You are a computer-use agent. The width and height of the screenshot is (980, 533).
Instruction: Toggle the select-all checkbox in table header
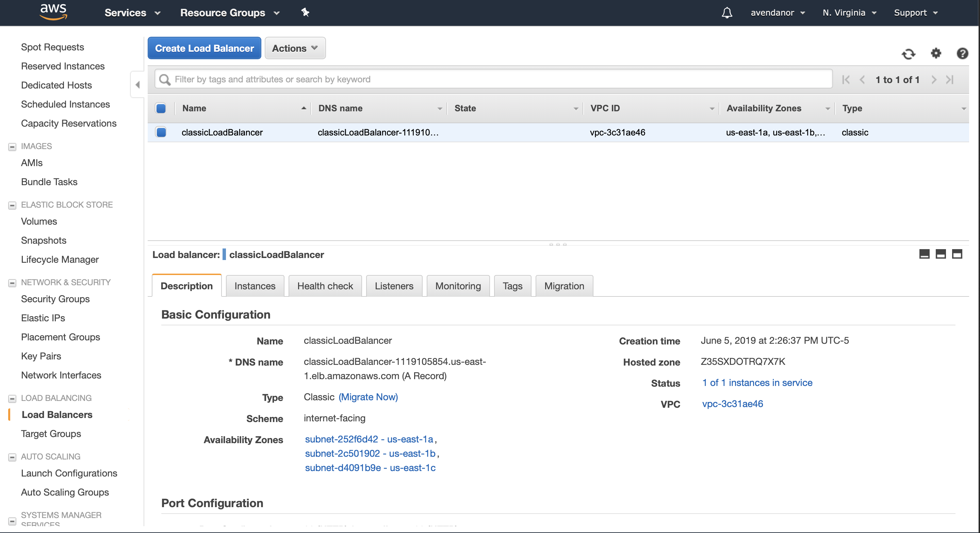pyautogui.click(x=161, y=109)
